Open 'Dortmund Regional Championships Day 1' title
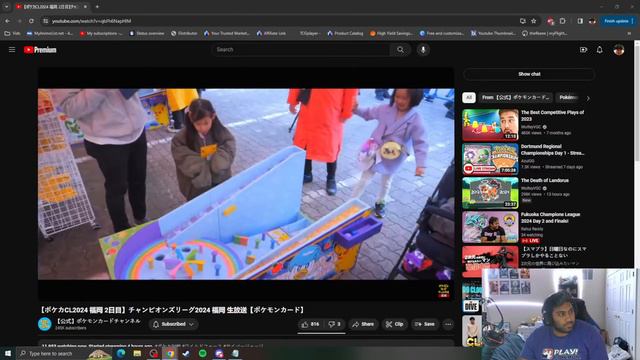This screenshot has height=360, width=640. (553, 150)
